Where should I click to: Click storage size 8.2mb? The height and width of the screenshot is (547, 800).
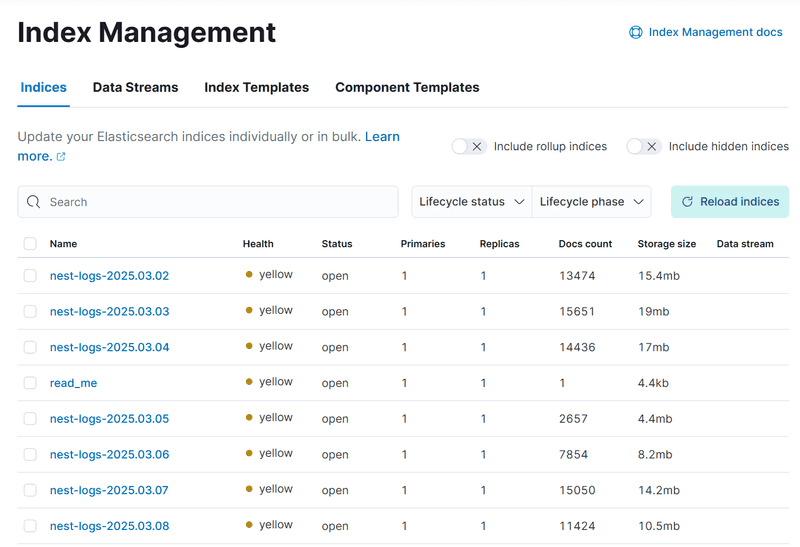[655, 454]
